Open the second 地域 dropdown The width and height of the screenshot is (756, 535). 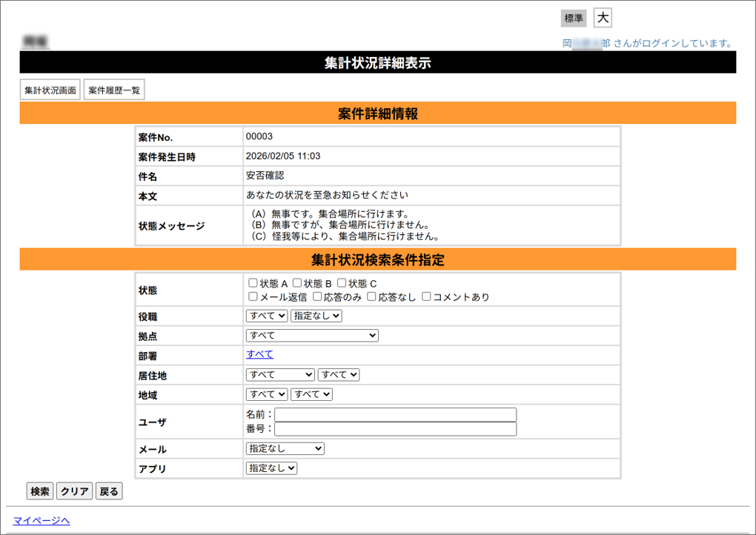(311, 393)
